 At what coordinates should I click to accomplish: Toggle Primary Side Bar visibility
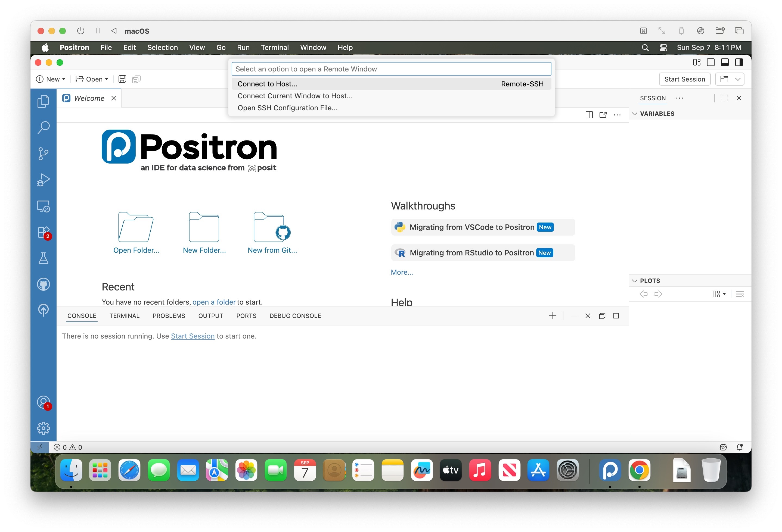coord(711,62)
